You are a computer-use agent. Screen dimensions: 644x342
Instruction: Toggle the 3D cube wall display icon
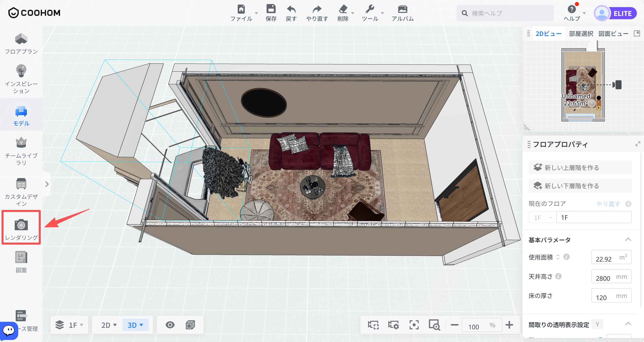pos(190,325)
